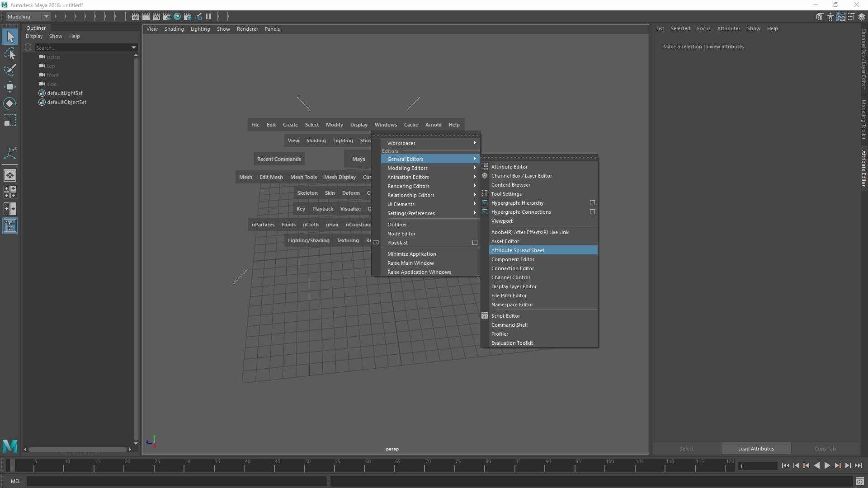Open Playblast option box

click(x=475, y=243)
